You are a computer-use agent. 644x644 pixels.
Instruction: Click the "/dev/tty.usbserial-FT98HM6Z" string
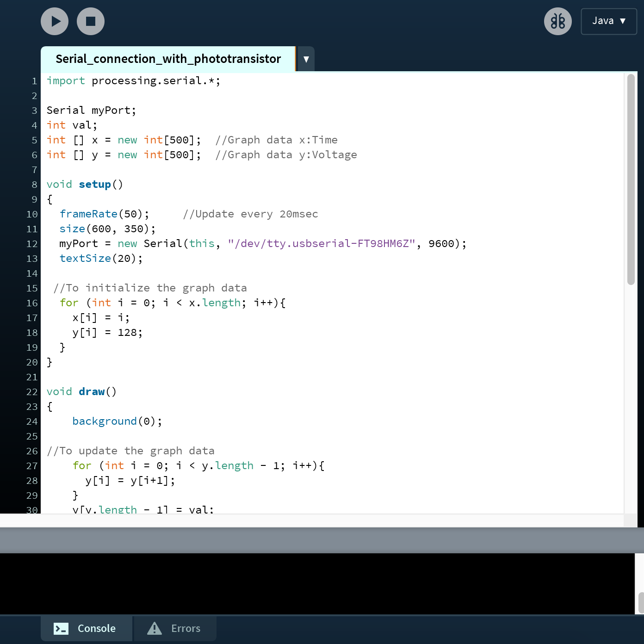(322, 244)
